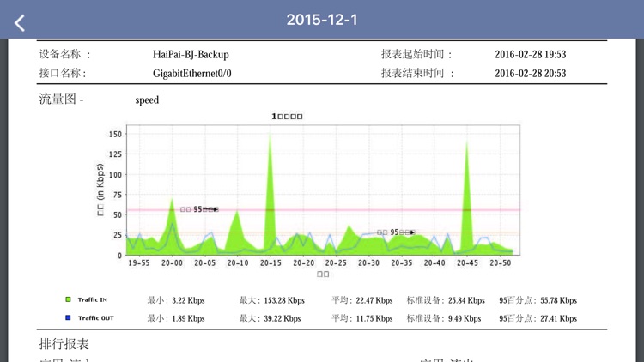Click the 20-00 x-axis tick label
The image size is (644, 362).
click(x=172, y=262)
